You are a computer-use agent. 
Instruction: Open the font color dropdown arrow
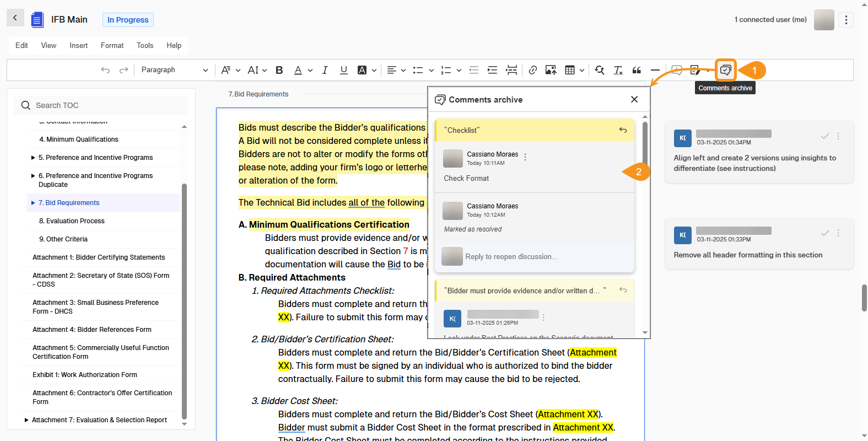click(x=310, y=70)
